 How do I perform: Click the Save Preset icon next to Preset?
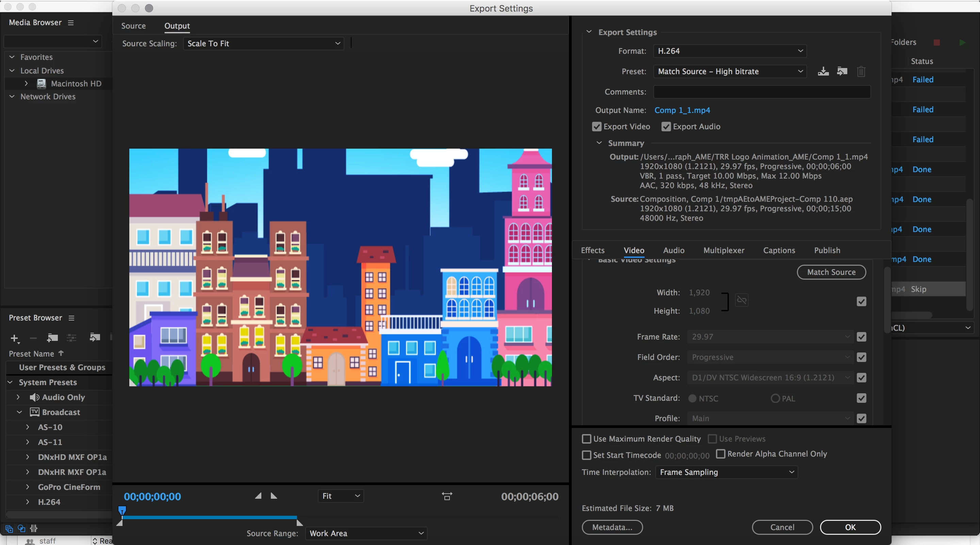pos(823,71)
